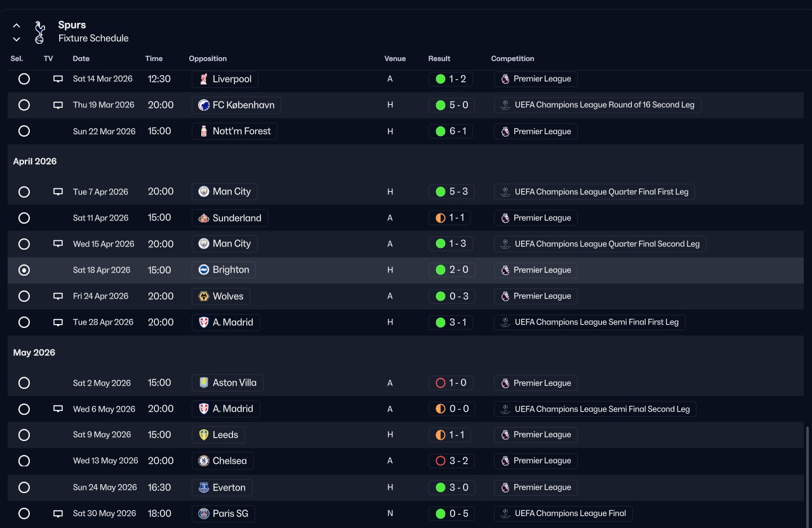Select the Nott'm Forest fixture radio button
This screenshot has width=812, height=528.
coord(24,132)
